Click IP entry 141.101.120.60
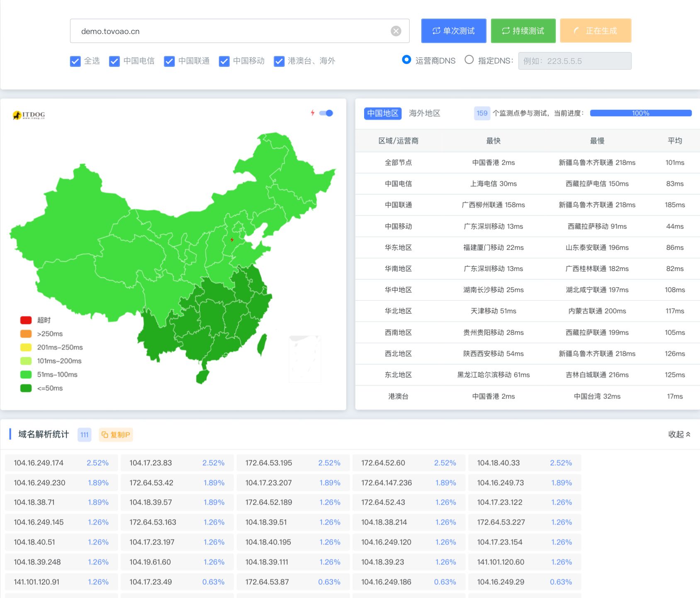This screenshot has height=598, width=700. coord(525,562)
